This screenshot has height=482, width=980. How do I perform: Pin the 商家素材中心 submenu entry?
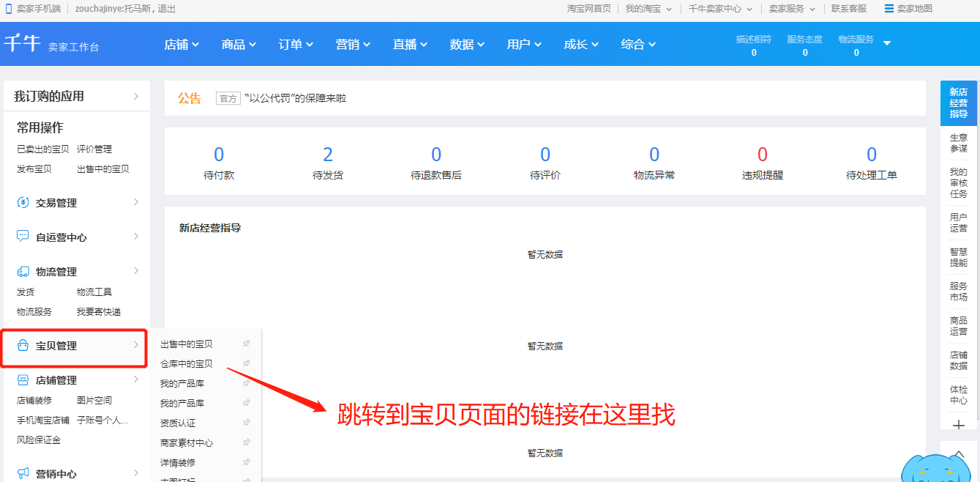click(x=247, y=442)
